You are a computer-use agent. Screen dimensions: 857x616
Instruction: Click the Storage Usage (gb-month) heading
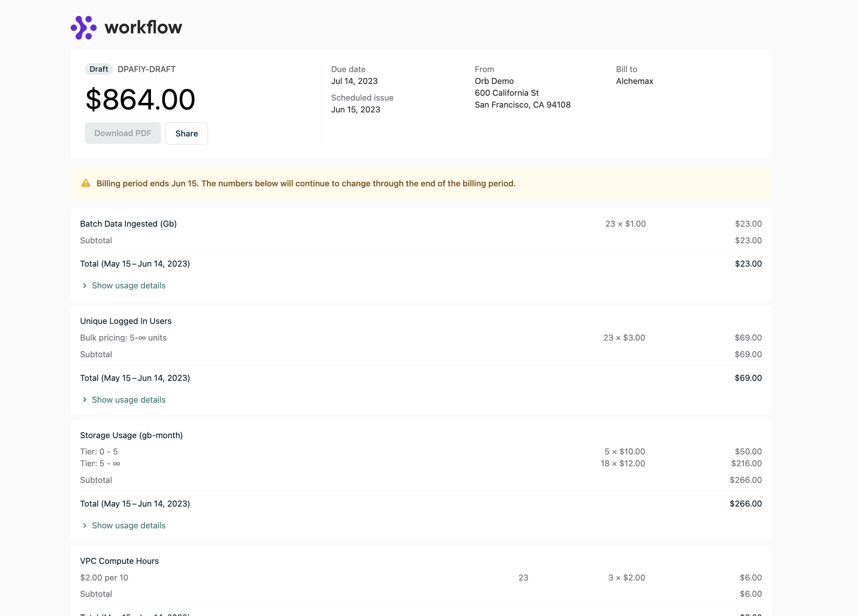point(131,435)
